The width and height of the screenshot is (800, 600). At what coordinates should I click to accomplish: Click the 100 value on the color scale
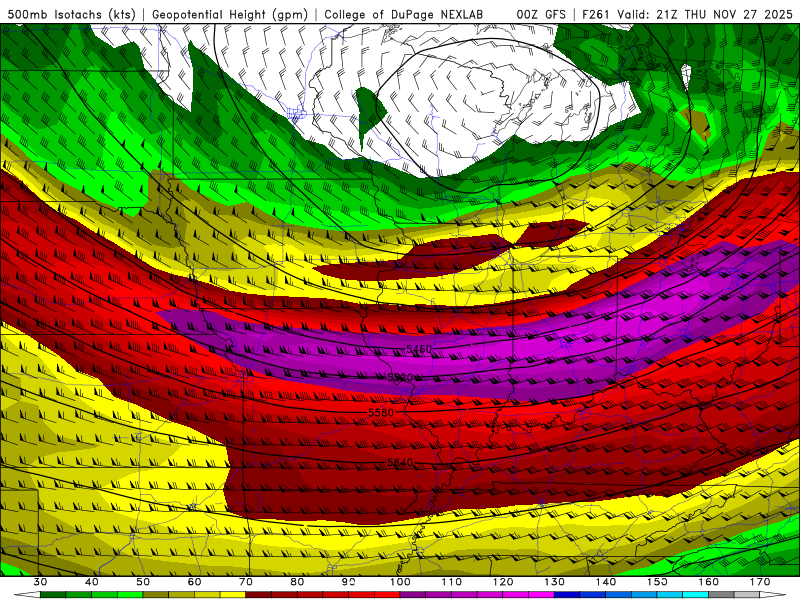(400, 582)
